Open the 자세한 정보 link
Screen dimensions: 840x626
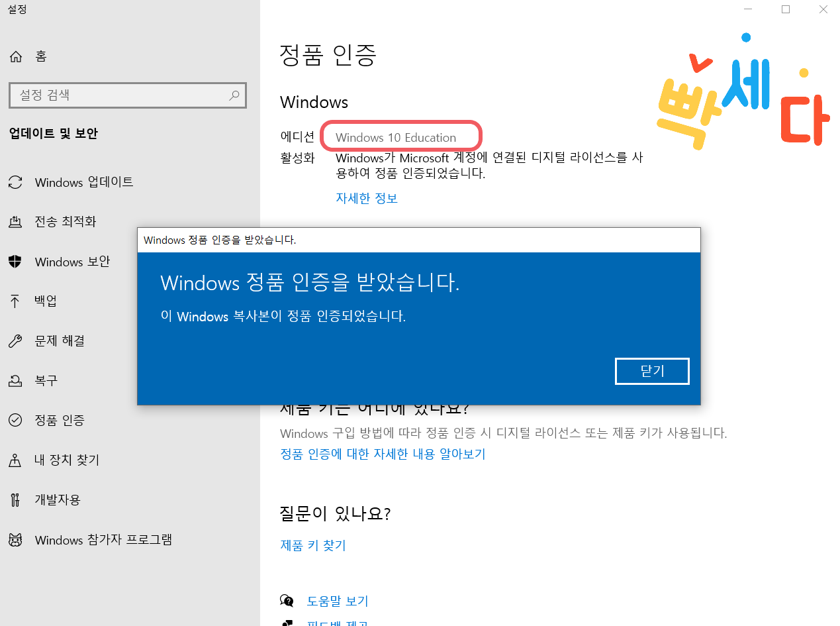pos(367,198)
